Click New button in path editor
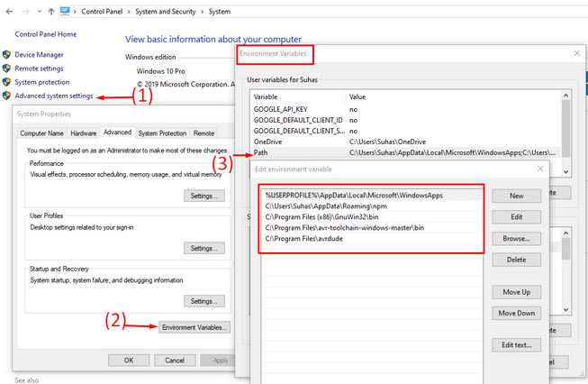 516,196
